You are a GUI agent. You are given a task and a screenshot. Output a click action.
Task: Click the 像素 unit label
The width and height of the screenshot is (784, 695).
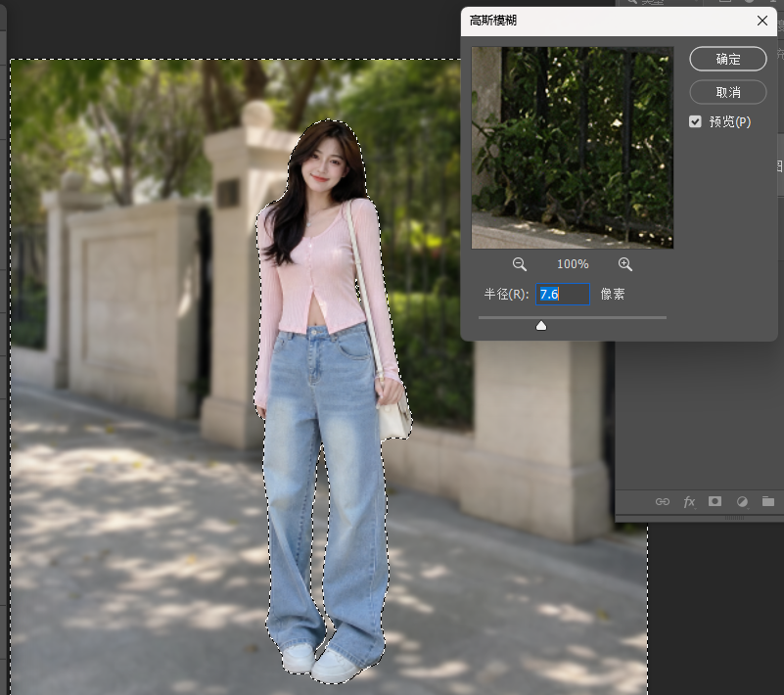[613, 294]
